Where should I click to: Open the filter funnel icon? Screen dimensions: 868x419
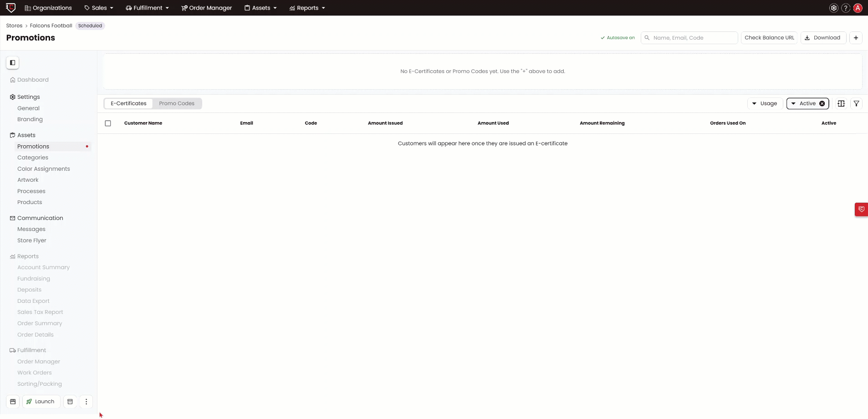(857, 103)
